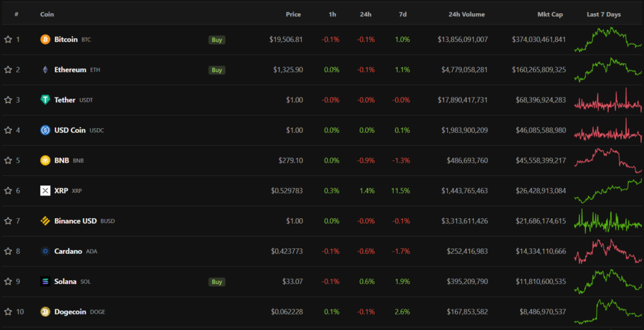
Task: Click the XRP white logo icon
Action: 45,190
